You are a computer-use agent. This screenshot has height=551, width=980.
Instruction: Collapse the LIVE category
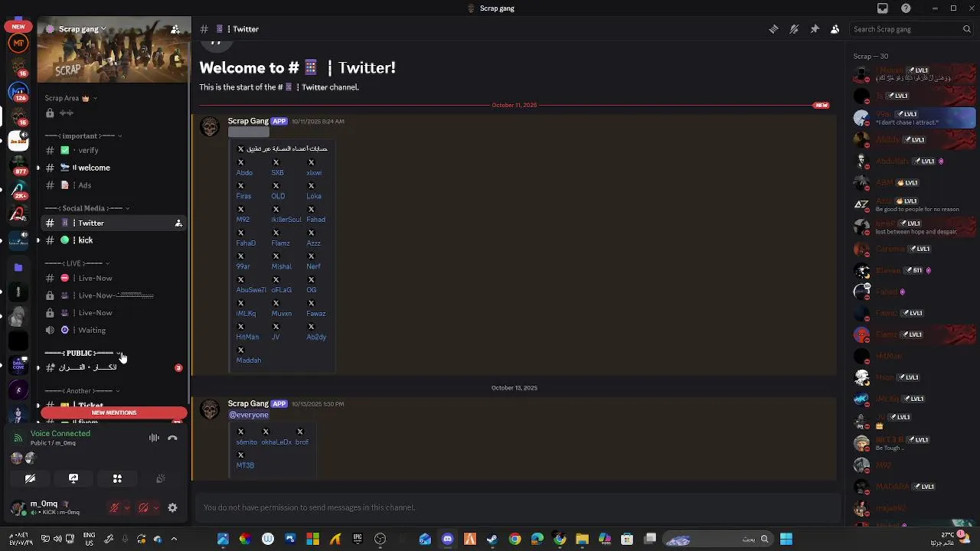click(77, 263)
